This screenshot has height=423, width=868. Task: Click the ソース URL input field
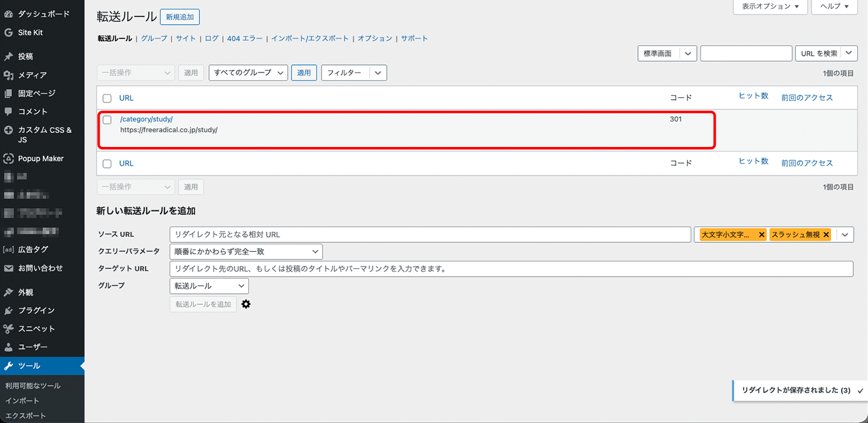pyautogui.click(x=430, y=235)
